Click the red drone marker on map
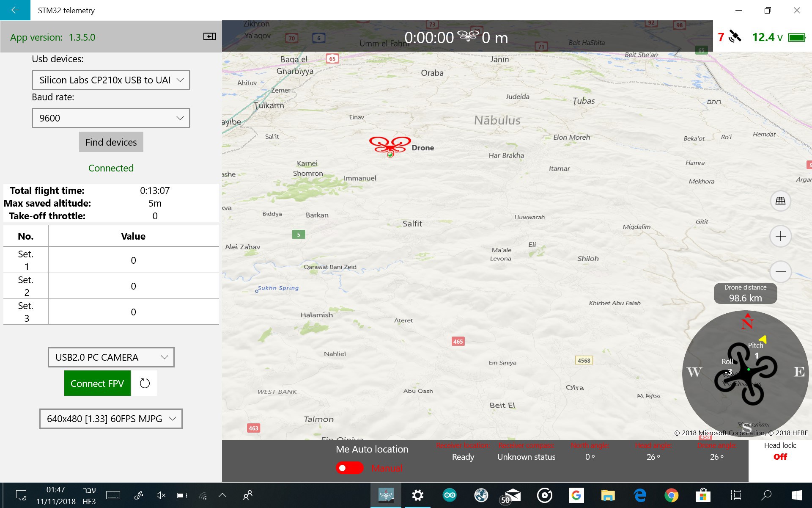The image size is (812, 508). click(390, 146)
